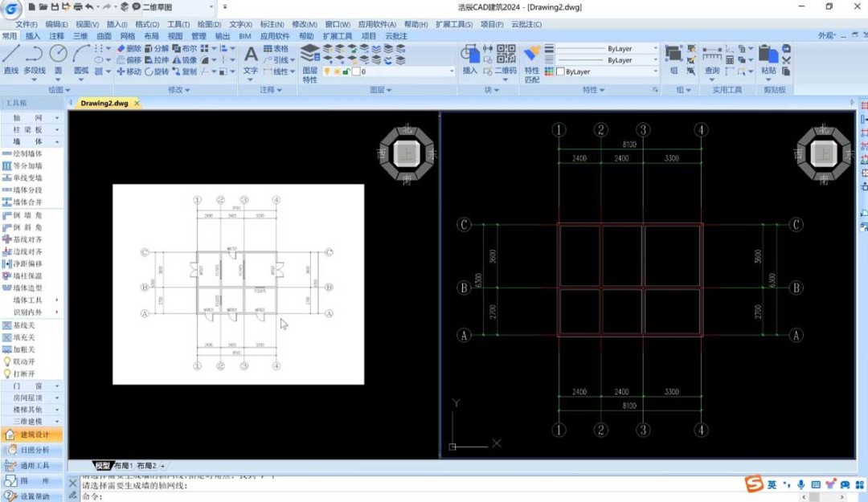Click the 粘贴 paste icon
This screenshot has height=502, width=868.
(768, 59)
